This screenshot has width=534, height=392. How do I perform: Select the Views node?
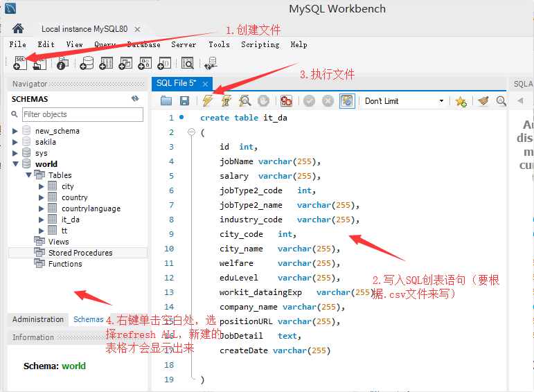59,242
